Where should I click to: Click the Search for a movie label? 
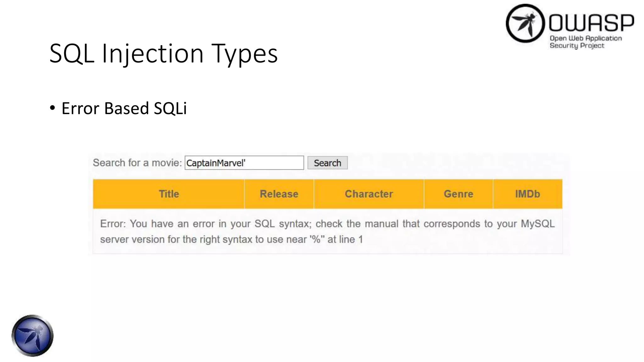click(137, 163)
